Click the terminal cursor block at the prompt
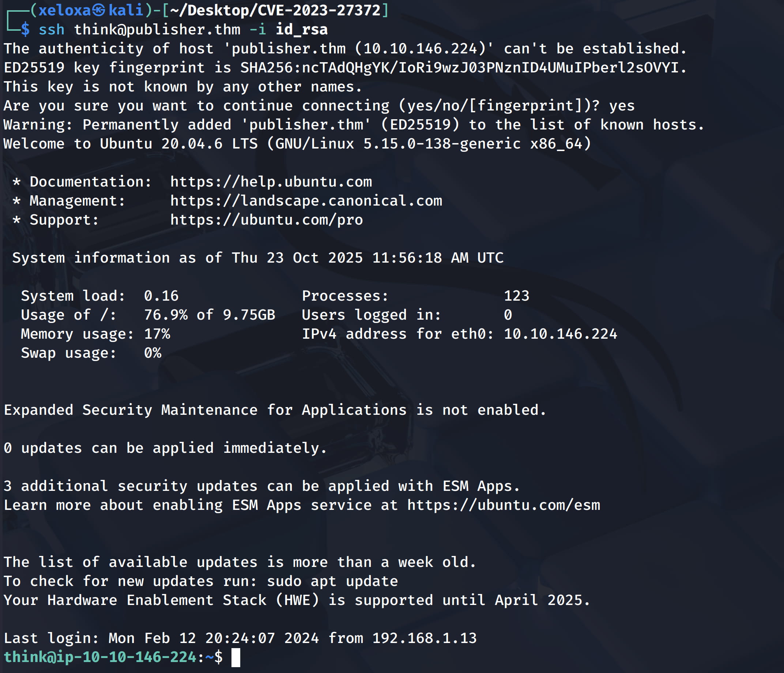 236,658
